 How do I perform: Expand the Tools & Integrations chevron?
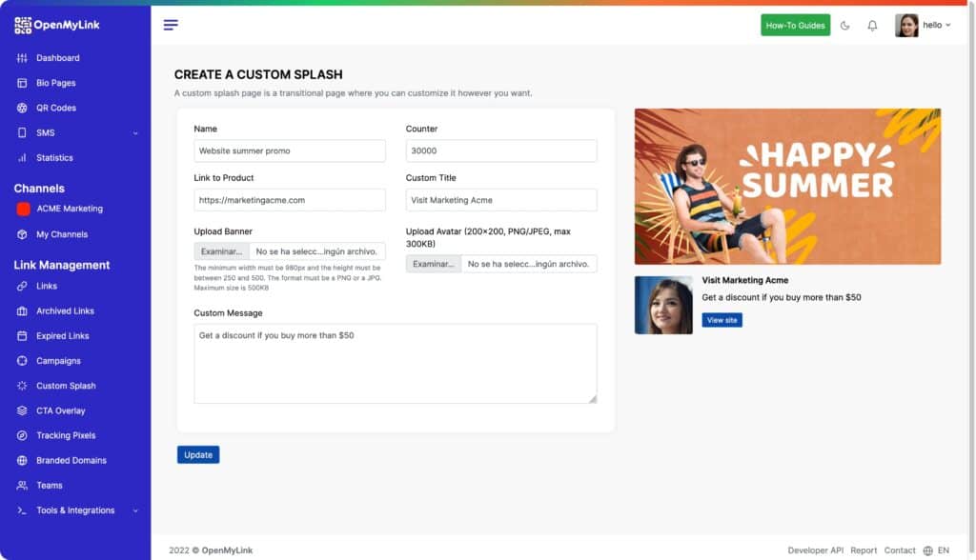click(135, 510)
